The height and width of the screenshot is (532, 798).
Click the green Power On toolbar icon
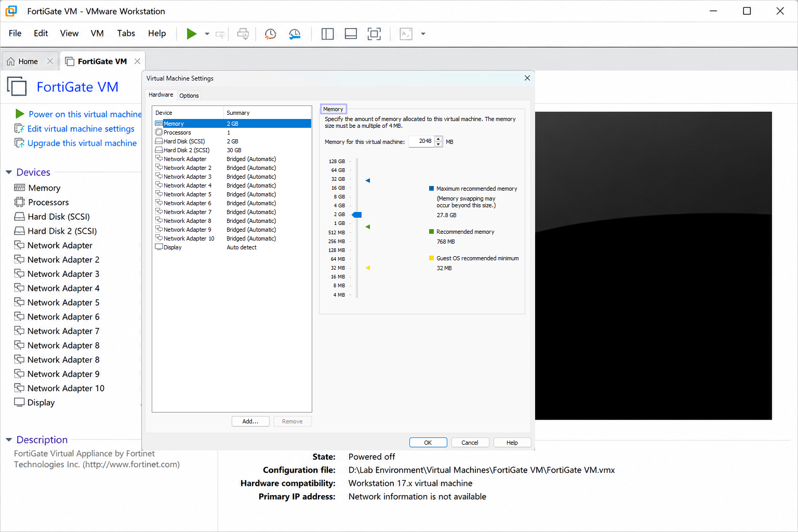(x=191, y=34)
